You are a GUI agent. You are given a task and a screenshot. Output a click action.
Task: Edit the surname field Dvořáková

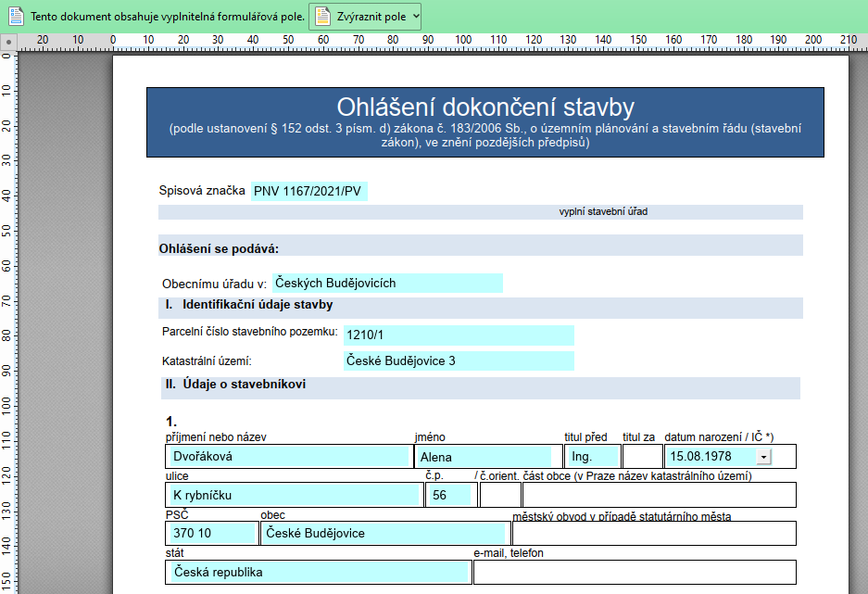(288, 457)
